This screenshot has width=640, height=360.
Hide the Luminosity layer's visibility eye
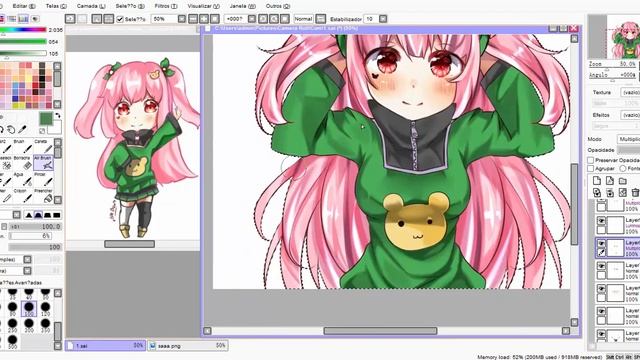coord(601,221)
